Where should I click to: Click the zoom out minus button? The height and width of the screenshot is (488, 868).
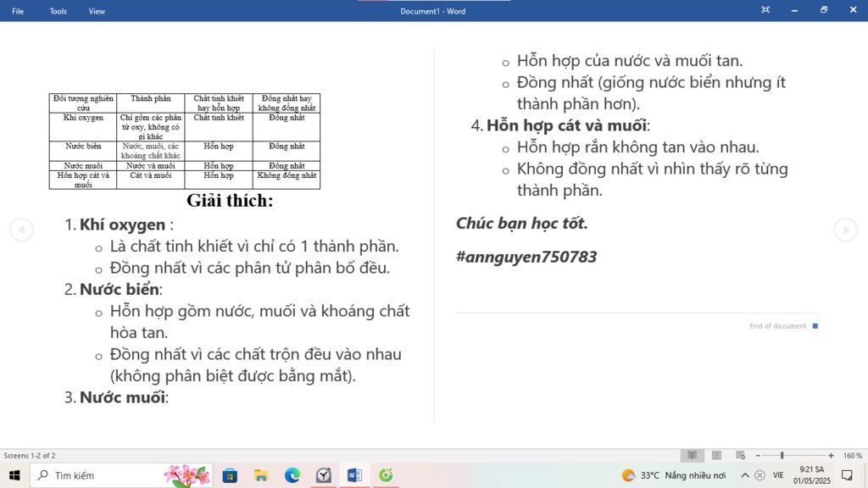pos(758,456)
